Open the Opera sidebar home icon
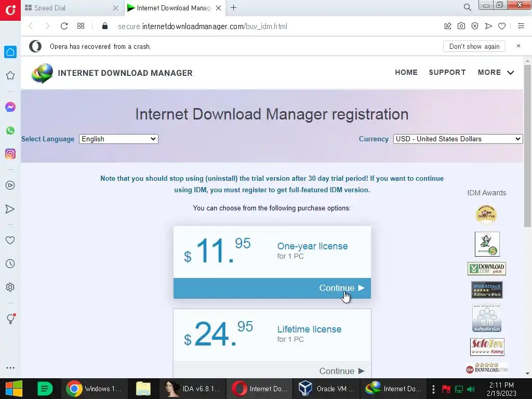The width and height of the screenshot is (532, 399). tap(10, 52)
